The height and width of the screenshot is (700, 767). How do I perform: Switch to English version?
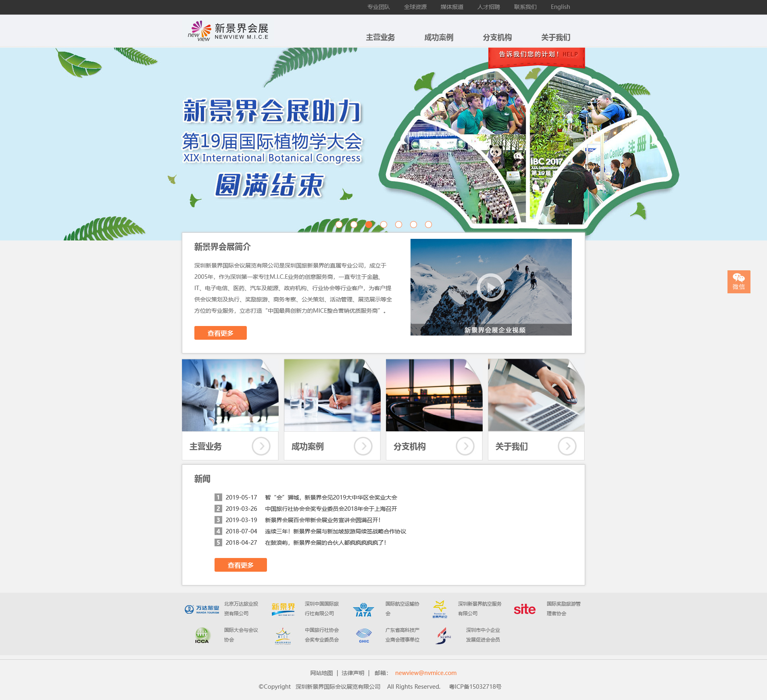pyautogui.click(x=560, y=7)
